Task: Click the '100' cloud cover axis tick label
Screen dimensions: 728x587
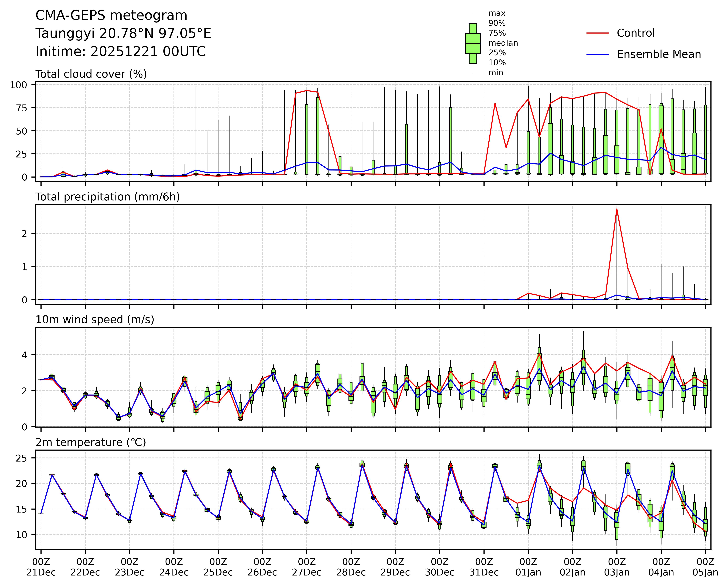Action: (x=18, y=85)
